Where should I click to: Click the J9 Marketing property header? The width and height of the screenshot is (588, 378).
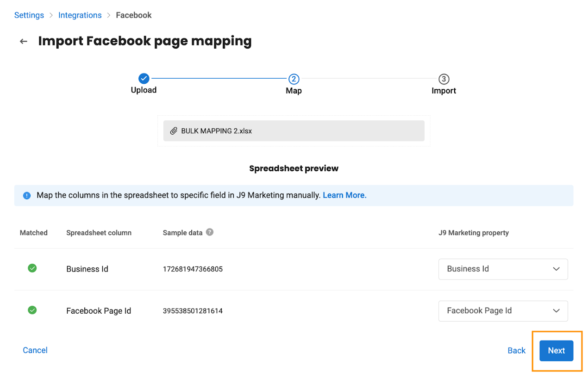(x=474, y=233)
